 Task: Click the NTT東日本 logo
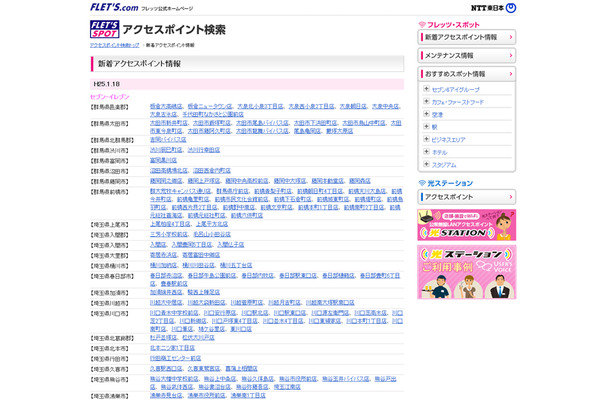pos(493,8)
